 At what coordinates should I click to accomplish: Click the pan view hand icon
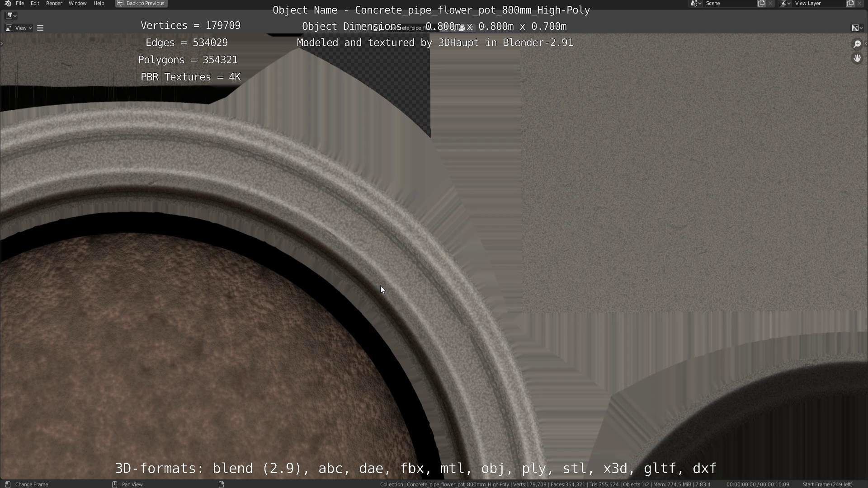pyautogui.click(x=857, y=58)
